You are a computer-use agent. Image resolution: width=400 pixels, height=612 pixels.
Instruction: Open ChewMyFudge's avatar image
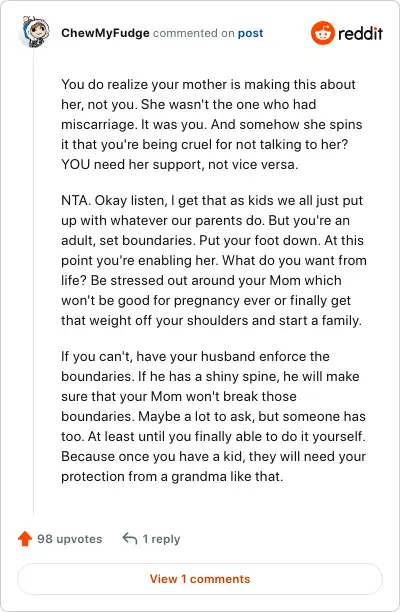pos(34,31)
